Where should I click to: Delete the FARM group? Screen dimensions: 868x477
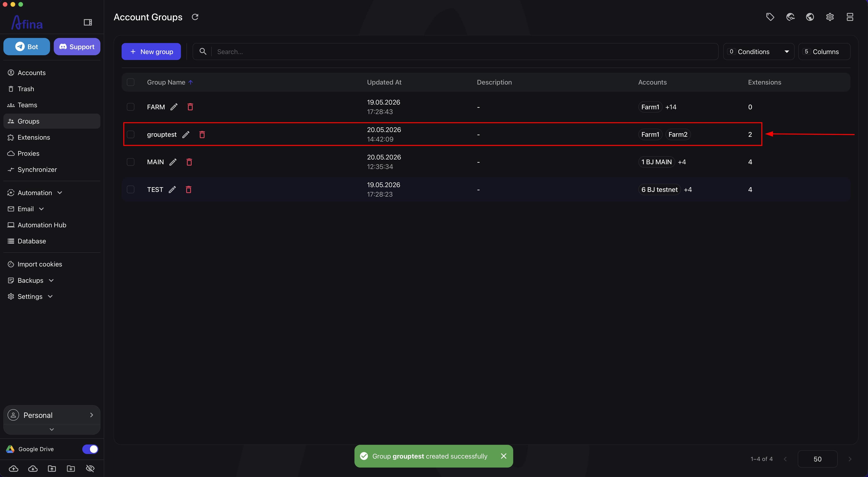point(190,107)
